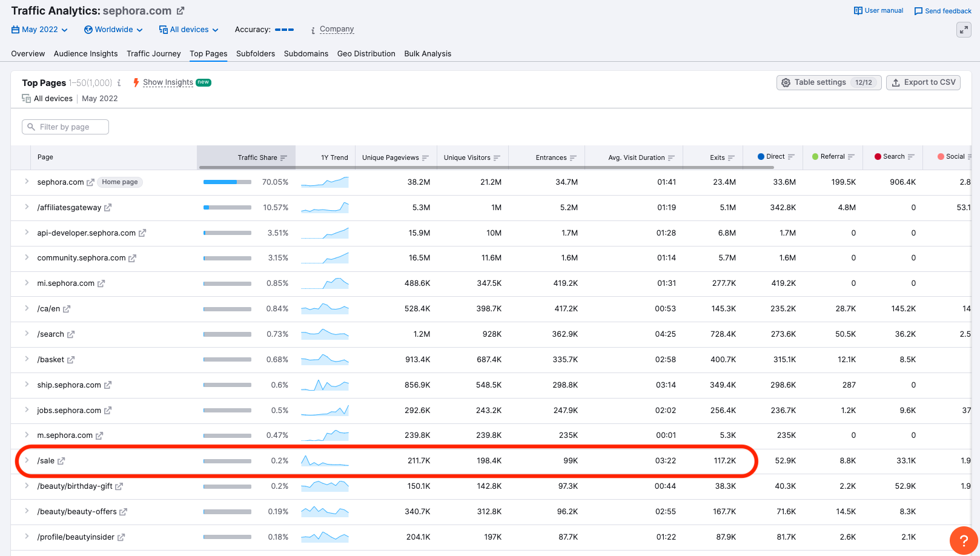This screenshot has height=556, width=980.
Task: Expand the /affiliatesgateway row
Action: (27, 207)
